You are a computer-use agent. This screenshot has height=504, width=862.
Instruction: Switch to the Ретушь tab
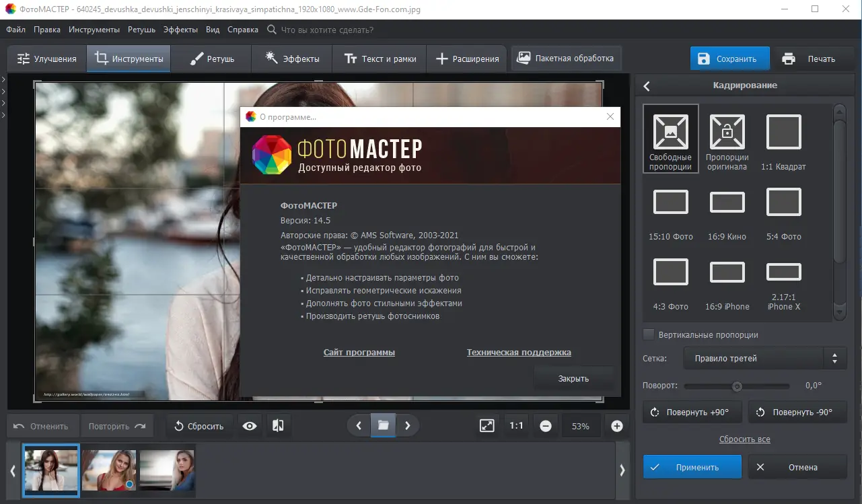[x=211, y=59]
